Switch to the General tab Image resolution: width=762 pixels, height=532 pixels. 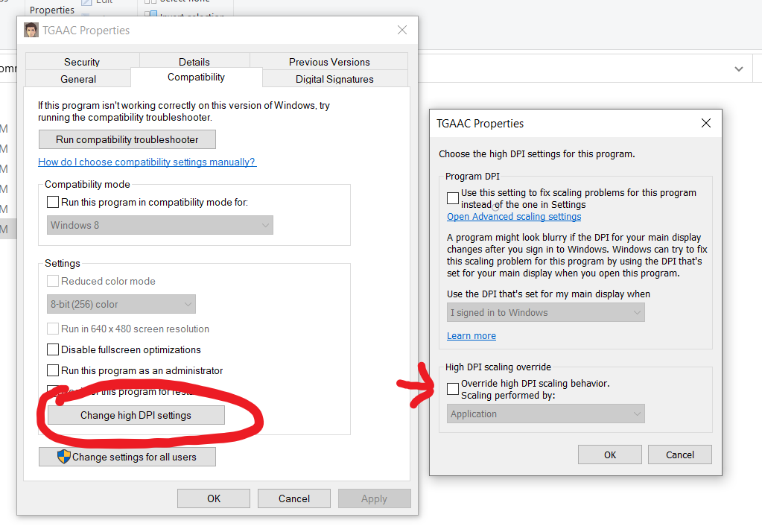click(78, 79)
